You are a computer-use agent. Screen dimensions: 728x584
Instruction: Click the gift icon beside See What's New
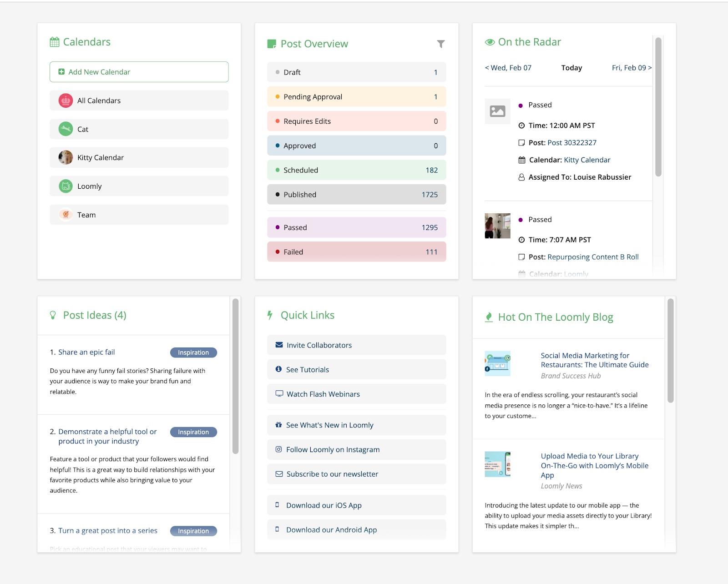click(x=278, y=425)
